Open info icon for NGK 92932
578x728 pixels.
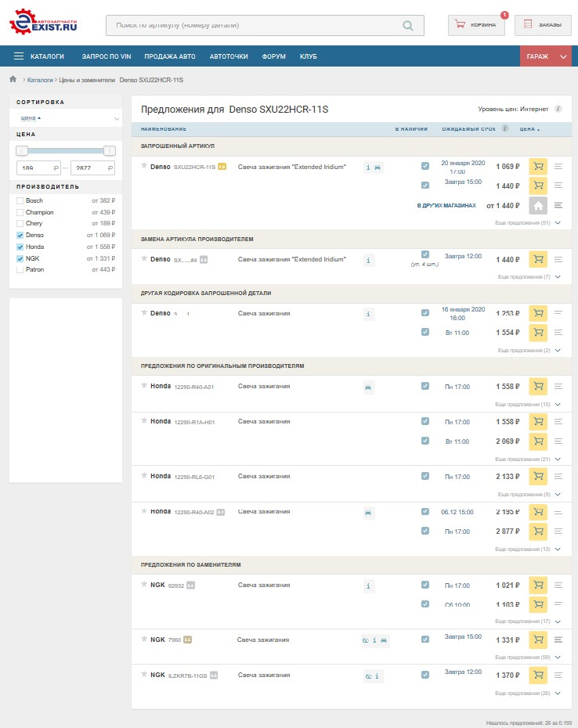coord(368,586)
